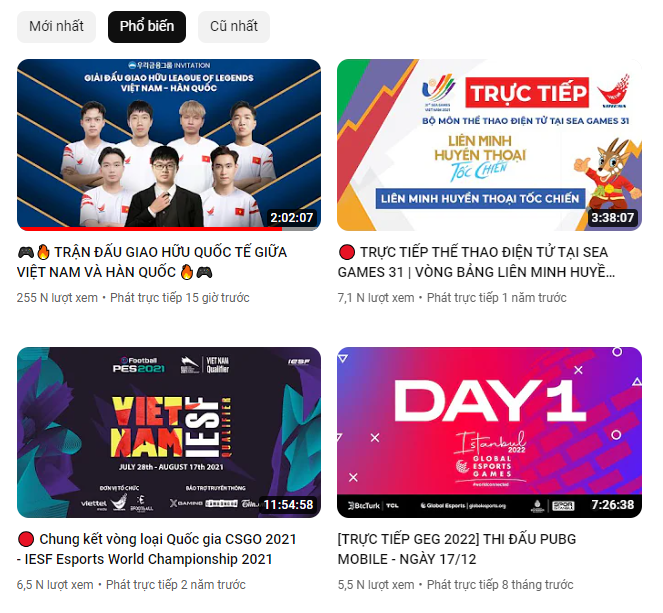Select the "Cũ nhất" filter chip
Image resolution: width=663 pixels, height=613 pixels.
(234, 27)
